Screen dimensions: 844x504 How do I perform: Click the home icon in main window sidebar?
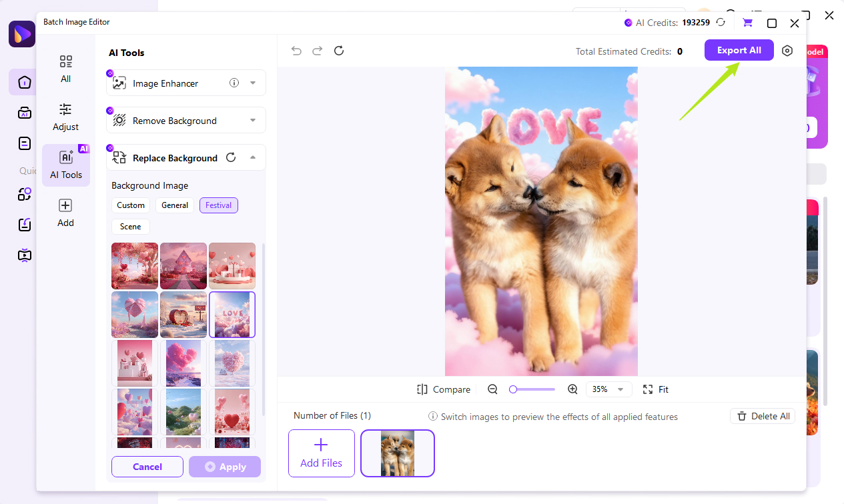pyautogui.click(x=25, y=83)
